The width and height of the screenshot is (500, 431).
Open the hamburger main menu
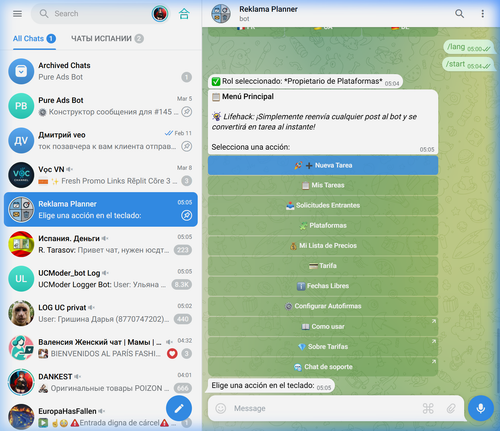(17, 14)
